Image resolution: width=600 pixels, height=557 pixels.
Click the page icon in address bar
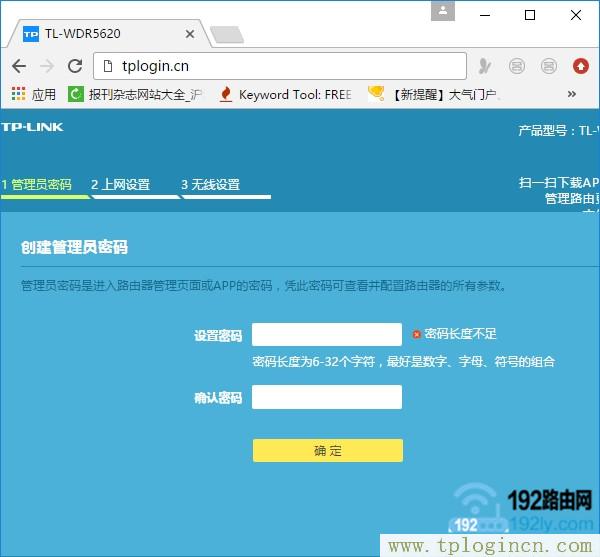[108, 66]
